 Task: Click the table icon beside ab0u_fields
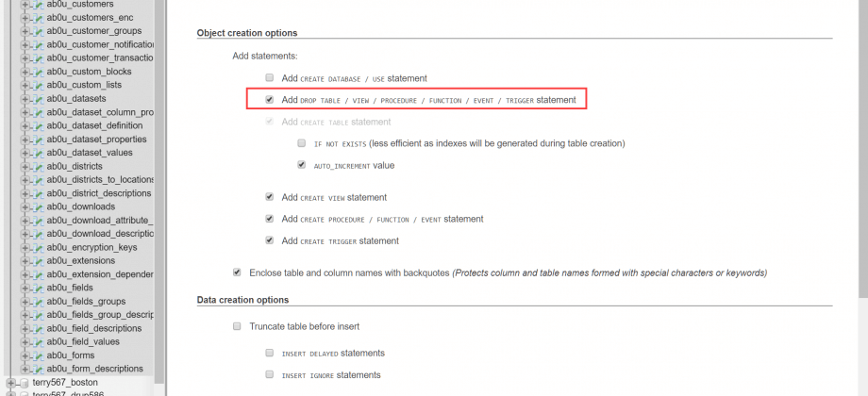coord(38,289)
